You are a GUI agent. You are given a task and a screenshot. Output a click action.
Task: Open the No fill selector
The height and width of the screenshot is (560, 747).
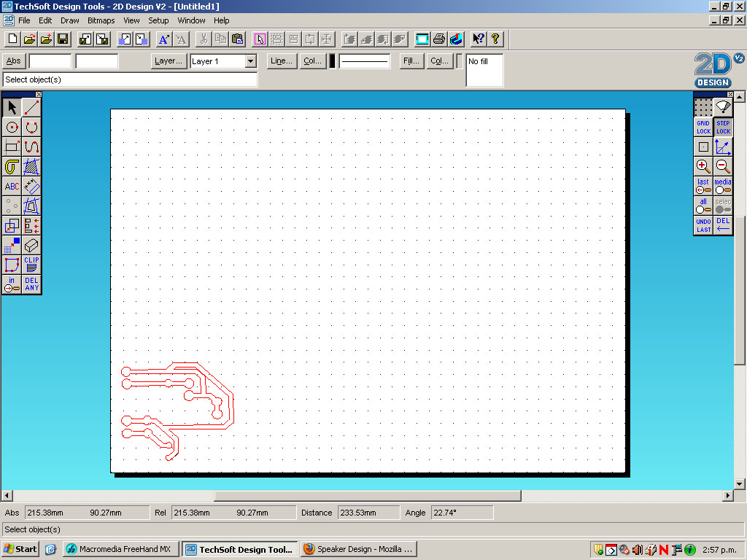click(484, 70)
